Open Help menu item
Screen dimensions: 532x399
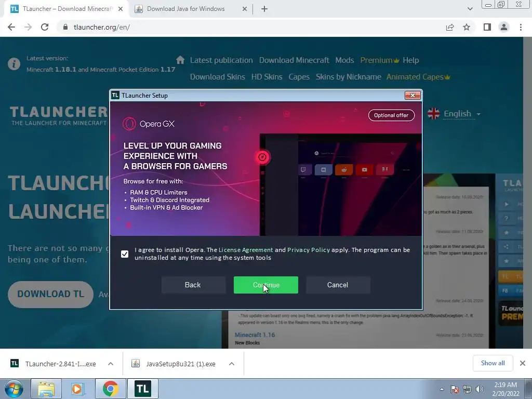click(410, 60)
